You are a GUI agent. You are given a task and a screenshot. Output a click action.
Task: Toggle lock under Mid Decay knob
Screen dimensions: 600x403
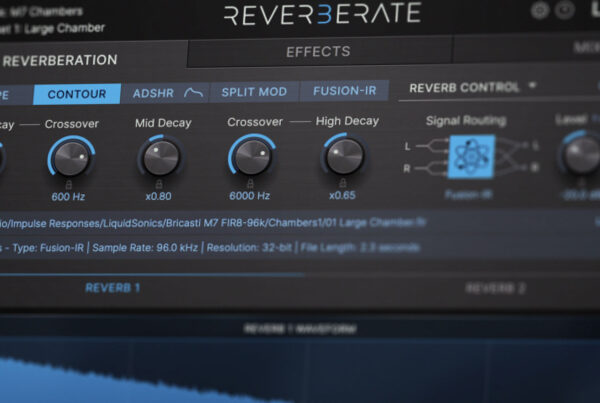point(159,184)
